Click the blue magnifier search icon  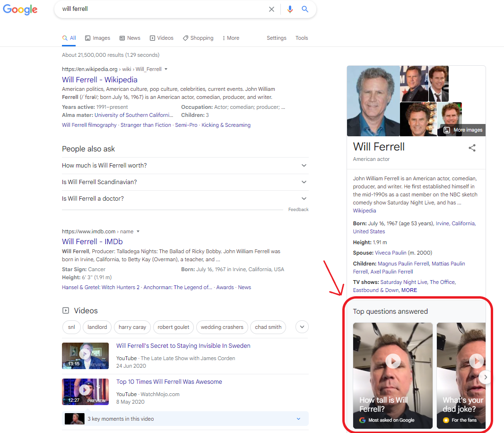pyautogui.click(x=305, y=9)
